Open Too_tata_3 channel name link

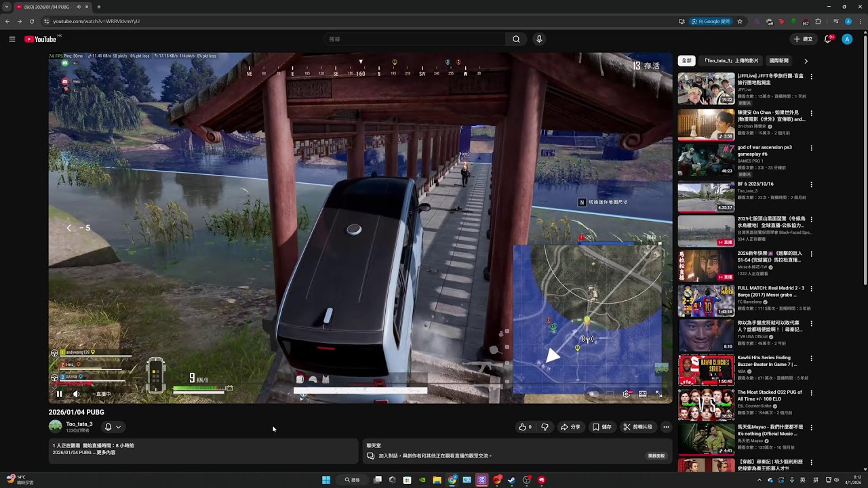click(x=79, y=424)
